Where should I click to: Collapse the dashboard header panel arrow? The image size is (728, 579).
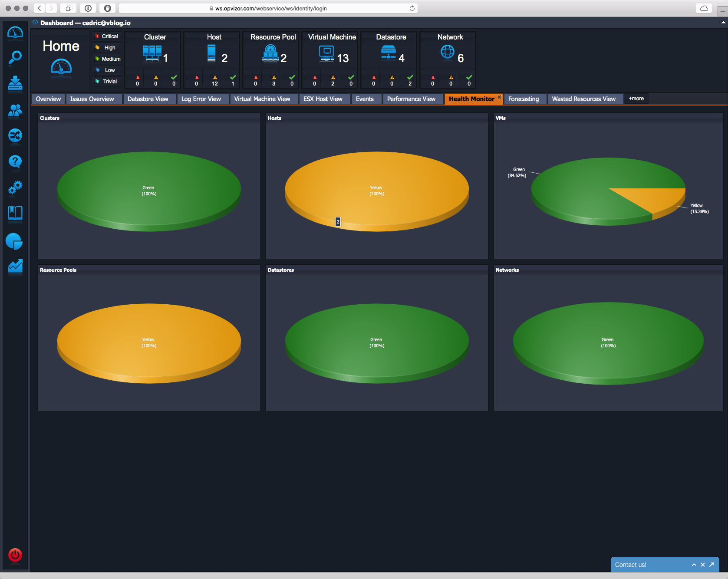(x=723, y=22)
